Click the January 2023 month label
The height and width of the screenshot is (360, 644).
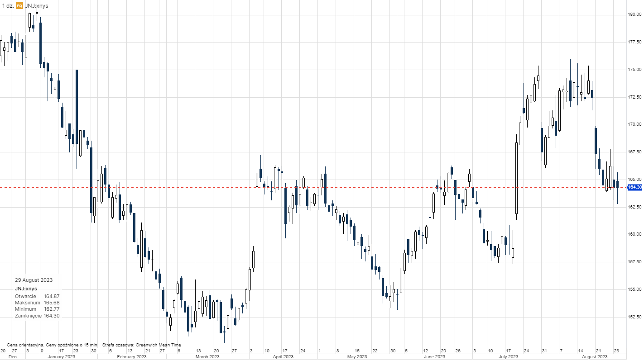[x=61, y=357]
